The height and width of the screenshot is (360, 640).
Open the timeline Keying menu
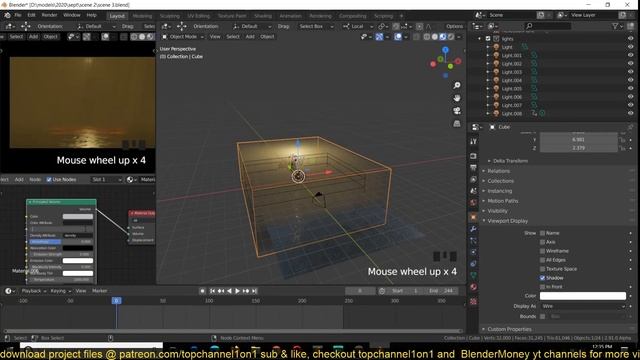click(60, 291)
